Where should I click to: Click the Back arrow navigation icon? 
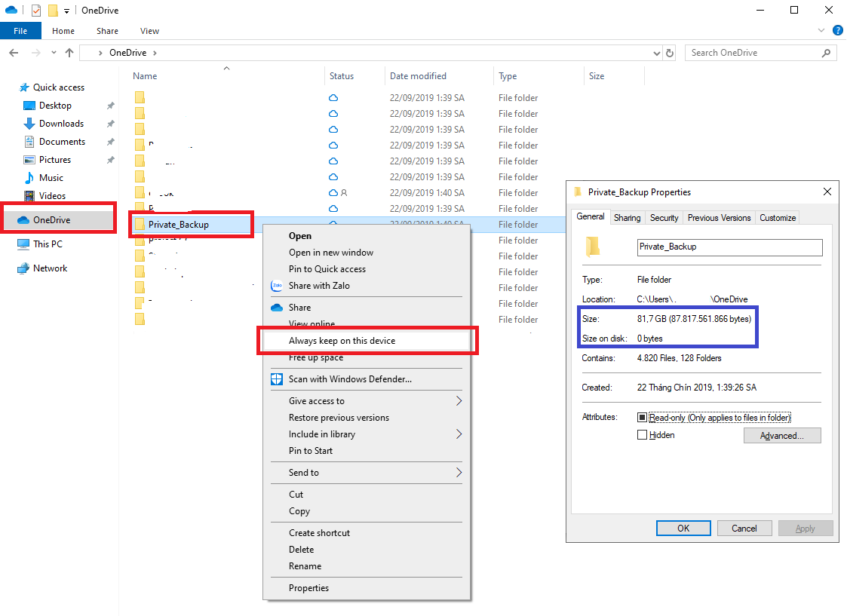[x=14, y=53]
